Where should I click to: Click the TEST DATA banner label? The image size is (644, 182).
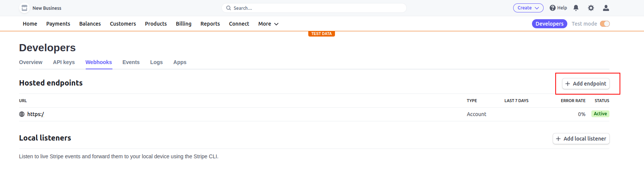pyautogui.click(x=321, y=34)
